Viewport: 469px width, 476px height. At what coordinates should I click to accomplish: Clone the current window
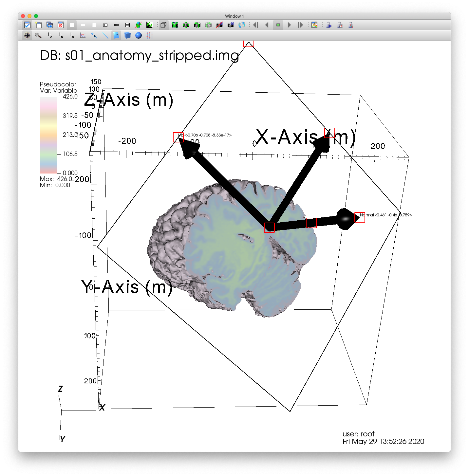coord(49,25)
